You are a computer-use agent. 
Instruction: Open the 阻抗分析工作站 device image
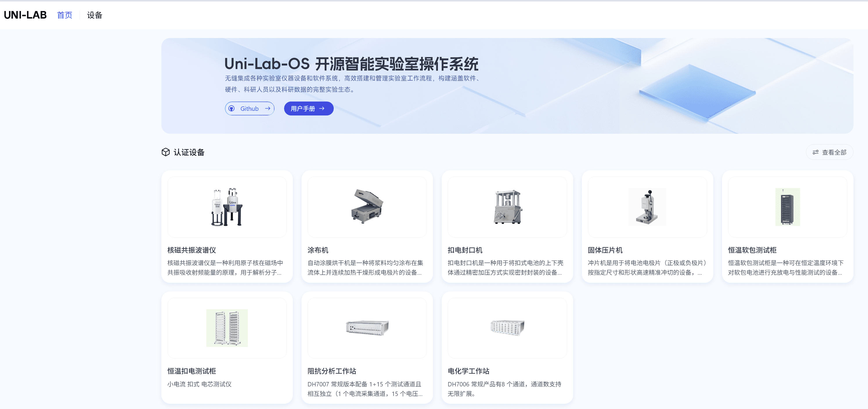(367, 328)
